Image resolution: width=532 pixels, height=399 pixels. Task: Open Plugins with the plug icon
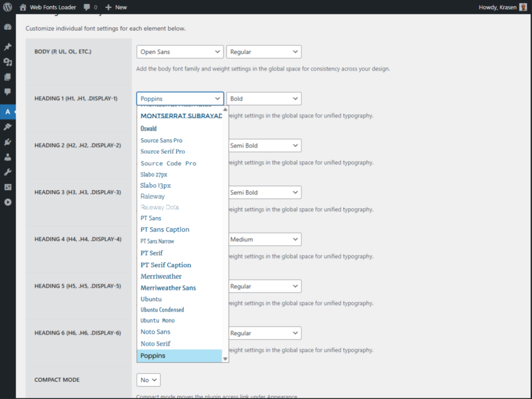pos(7,141)
